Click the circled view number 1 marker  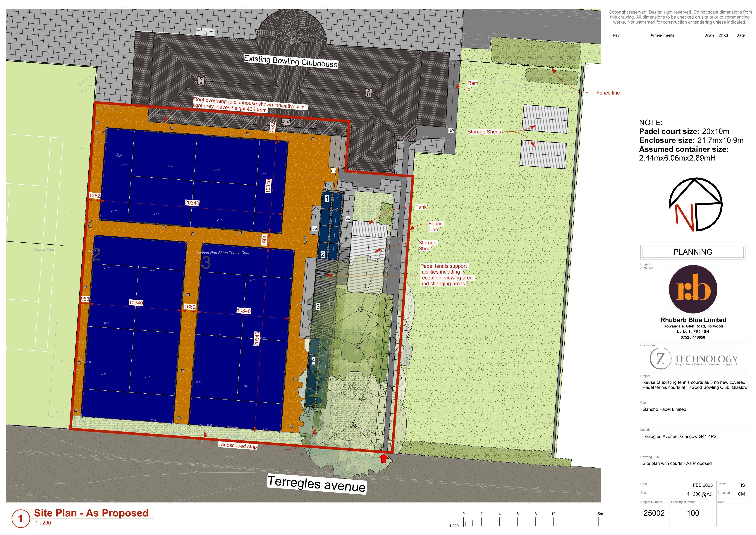[x=20, y=519]
